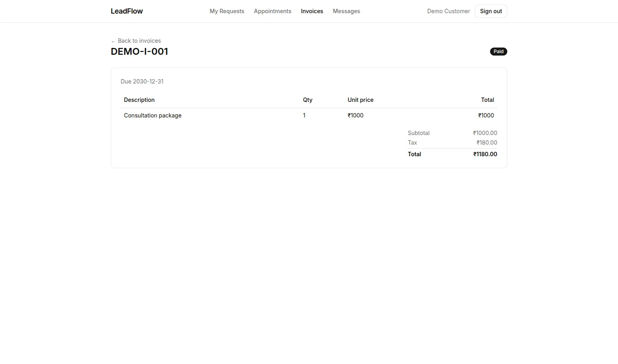Click the Qty column header
The height and width of the screenshot is (364, 618).
[307, 100]
